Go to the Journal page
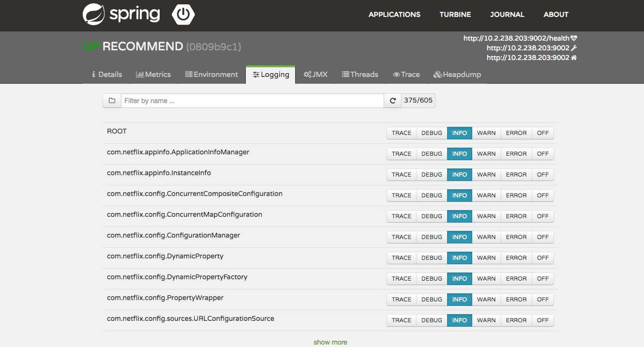The image size is (644, 347). [x=507, y=15]
